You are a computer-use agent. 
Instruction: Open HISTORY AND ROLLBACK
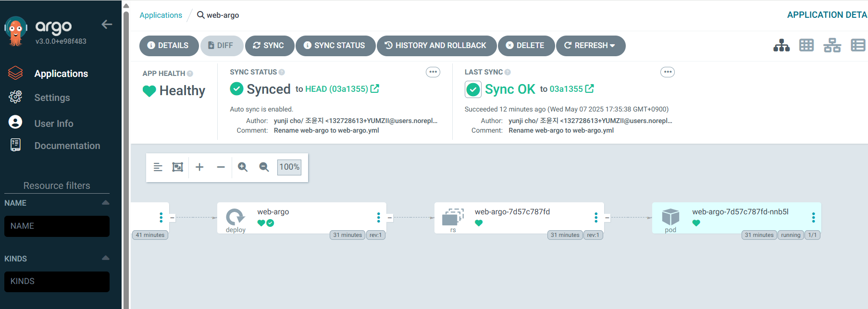[x=436, y=46]
